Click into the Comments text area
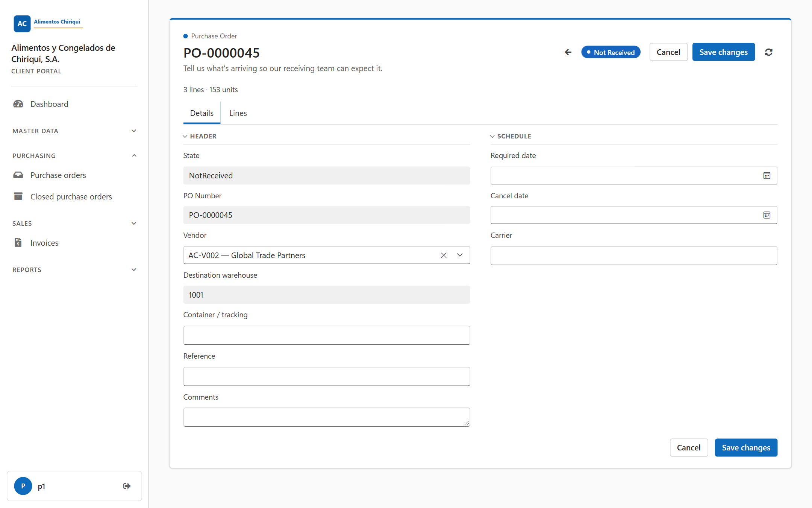The image size is (812, 508). pos(327,417)
